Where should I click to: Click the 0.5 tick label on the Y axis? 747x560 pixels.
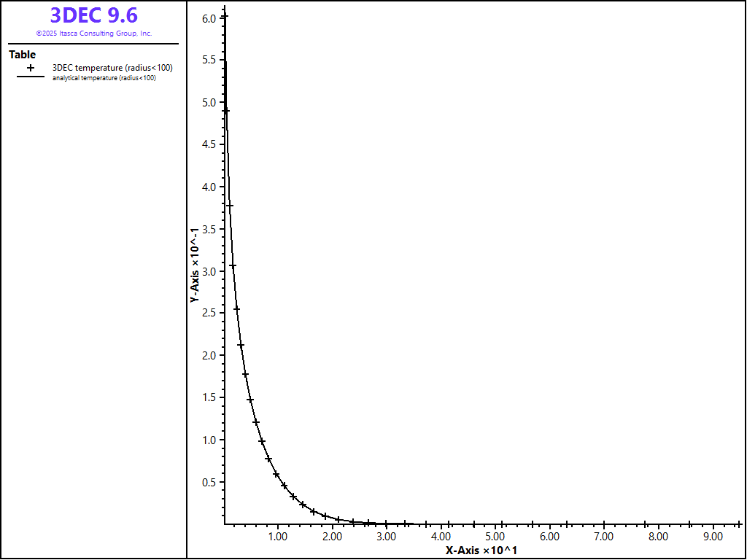pos(209,482)
